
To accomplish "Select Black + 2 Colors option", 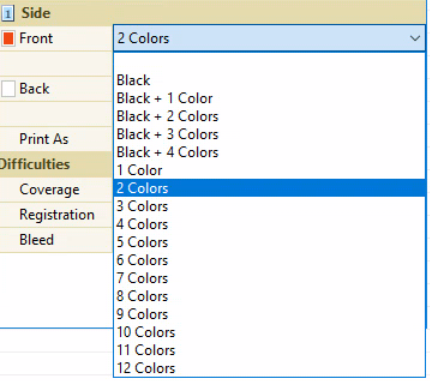I will 269,116.
